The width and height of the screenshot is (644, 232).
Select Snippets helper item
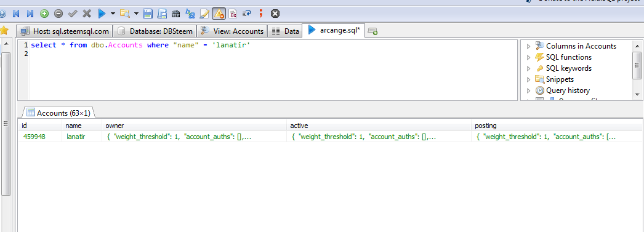(x=560, y=79)
